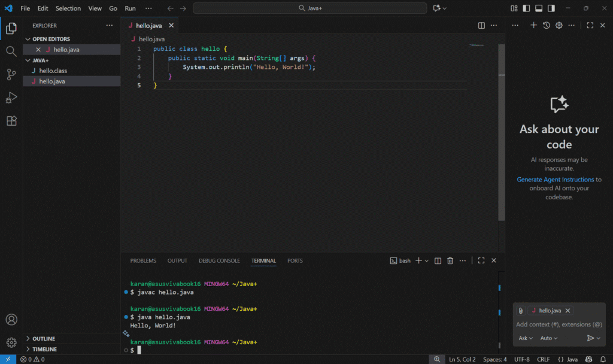The width and height of the screenshot is (613, 364).
Task: Open Split Editor from the editor toolbar
Action: tap(482, 25)
